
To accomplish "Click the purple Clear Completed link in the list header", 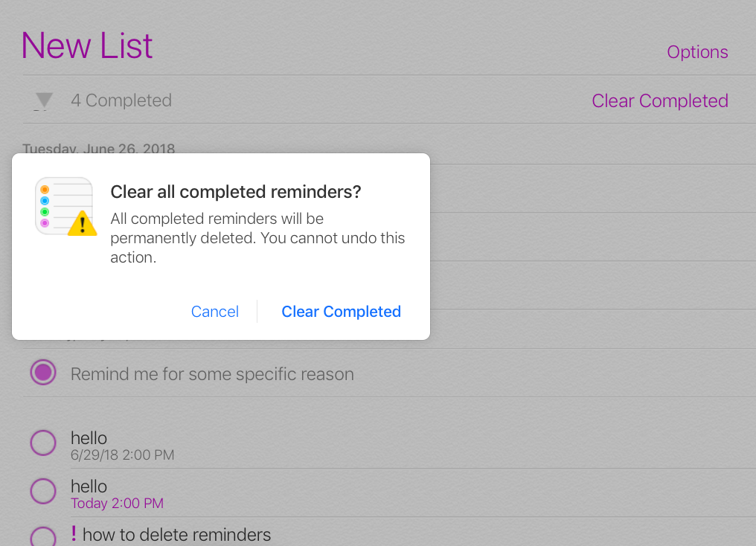I will [659, 100].
